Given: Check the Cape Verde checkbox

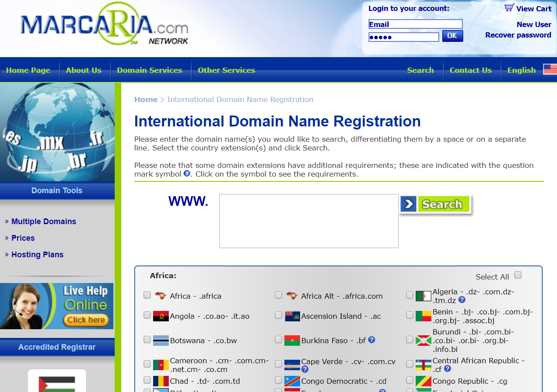Looking at the screenshot, I should coord(278,364).
